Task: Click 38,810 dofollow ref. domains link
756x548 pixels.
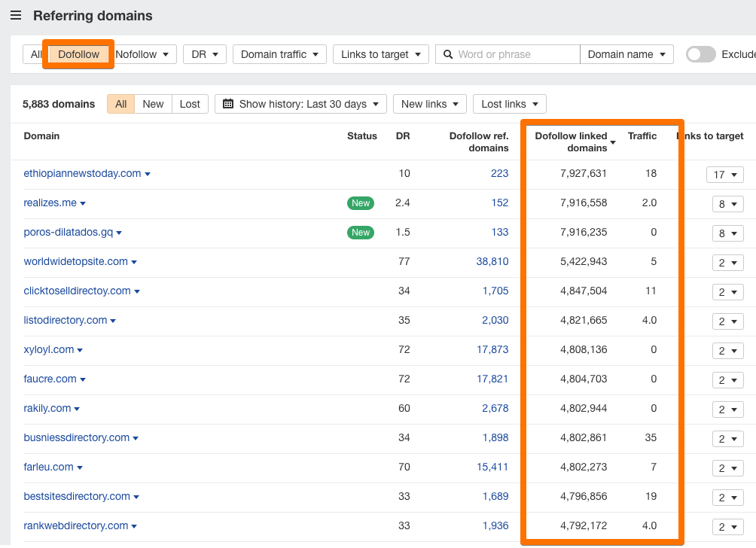Action: [492, 261]
